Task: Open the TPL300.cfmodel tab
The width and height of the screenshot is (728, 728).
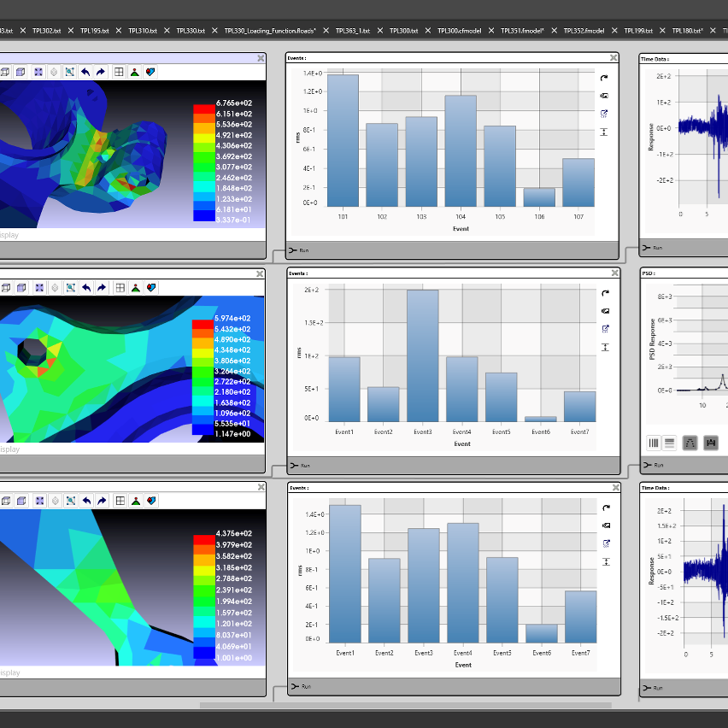Action: pyautogui.click(x=460, y=31)
